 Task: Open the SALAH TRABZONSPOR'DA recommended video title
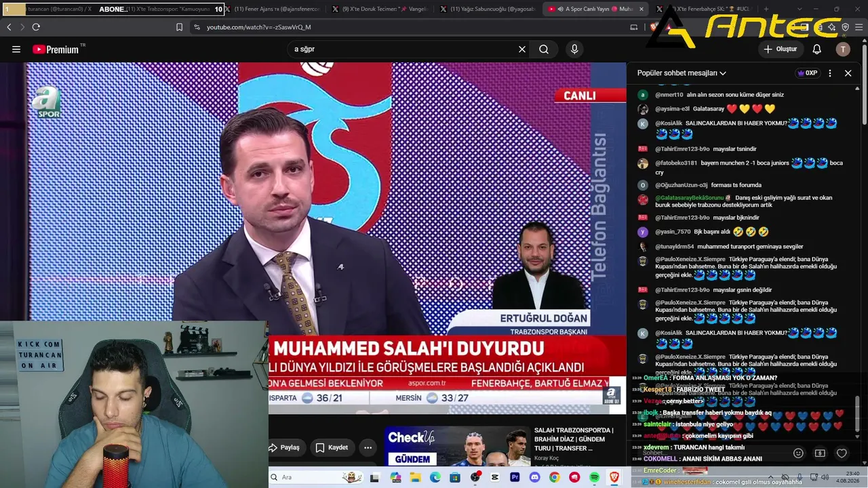pos(574,439)
